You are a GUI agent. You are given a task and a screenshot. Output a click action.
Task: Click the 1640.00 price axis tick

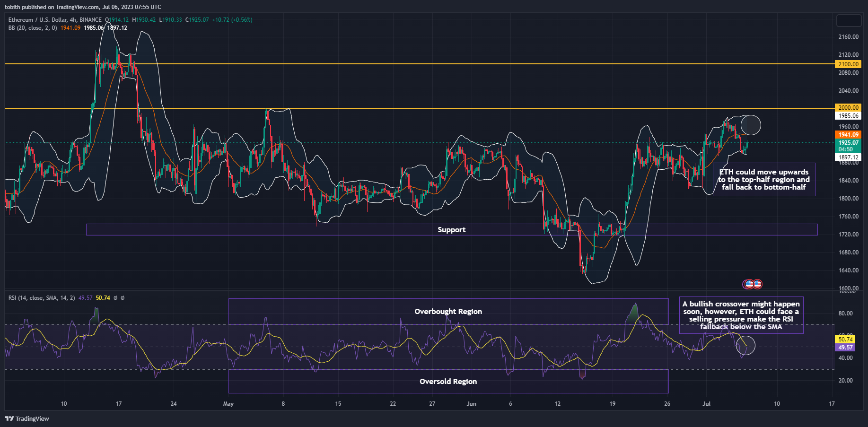point(848,270)
